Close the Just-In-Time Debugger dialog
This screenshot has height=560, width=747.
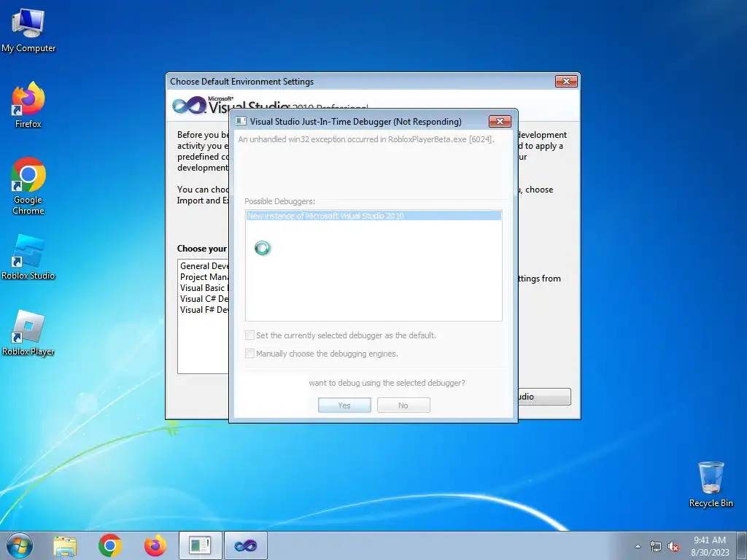(500, 122)
